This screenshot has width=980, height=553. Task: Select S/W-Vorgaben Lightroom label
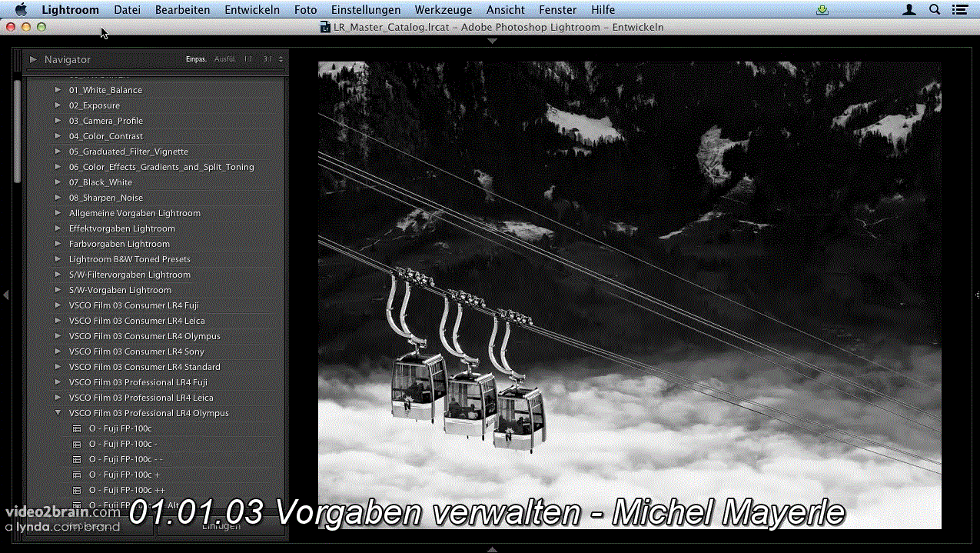[120, 290]
